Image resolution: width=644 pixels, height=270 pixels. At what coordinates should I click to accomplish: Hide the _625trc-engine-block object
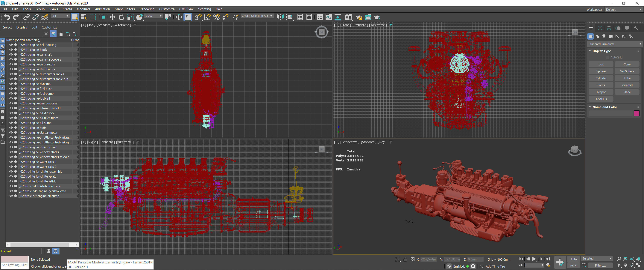11,49
